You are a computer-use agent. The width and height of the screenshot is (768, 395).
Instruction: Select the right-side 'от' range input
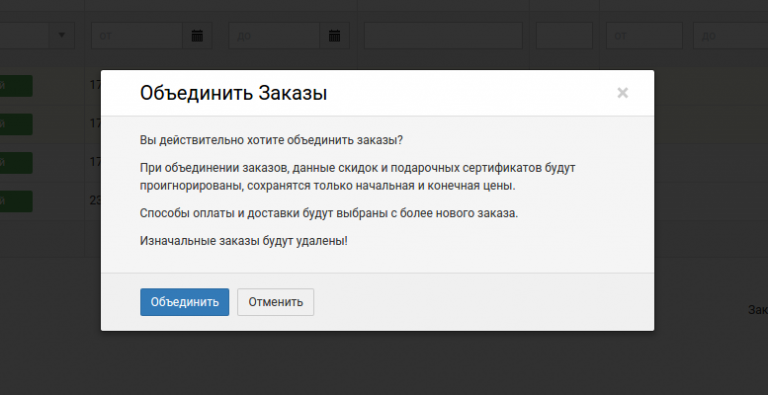[644, 36]
